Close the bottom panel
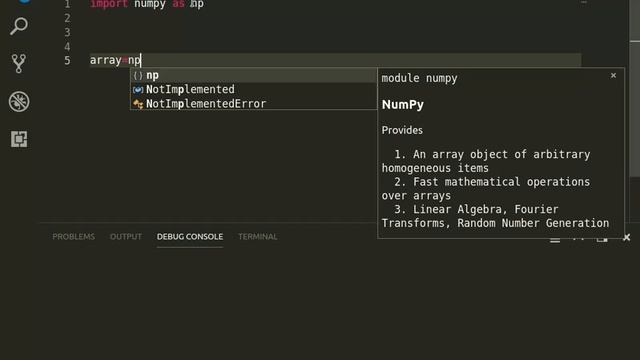 [627, 238]
